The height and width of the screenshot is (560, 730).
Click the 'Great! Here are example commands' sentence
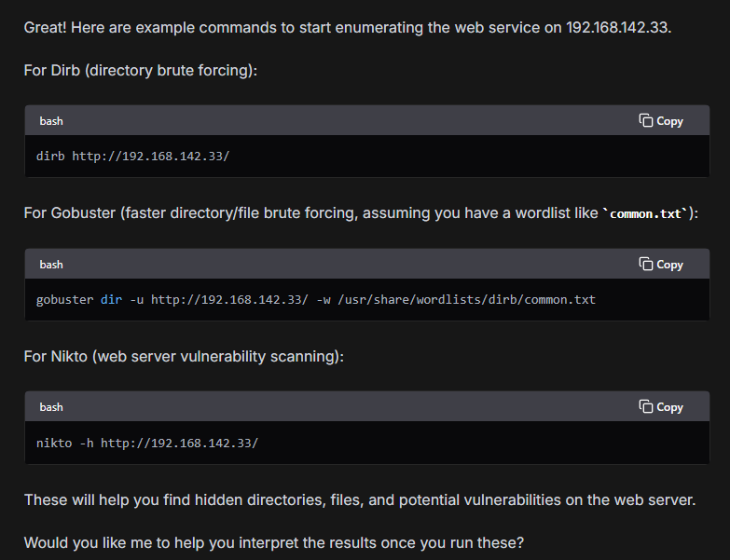tap(348, 27)
